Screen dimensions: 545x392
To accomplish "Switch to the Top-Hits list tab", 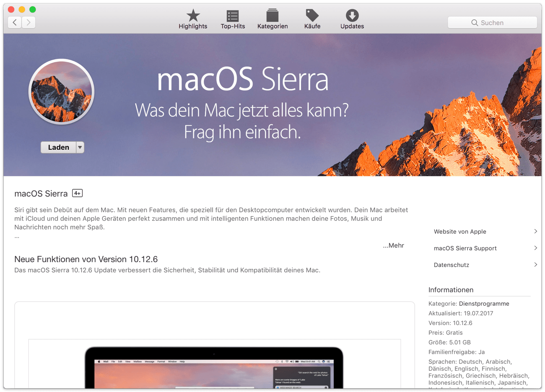I will pos(233,19).
